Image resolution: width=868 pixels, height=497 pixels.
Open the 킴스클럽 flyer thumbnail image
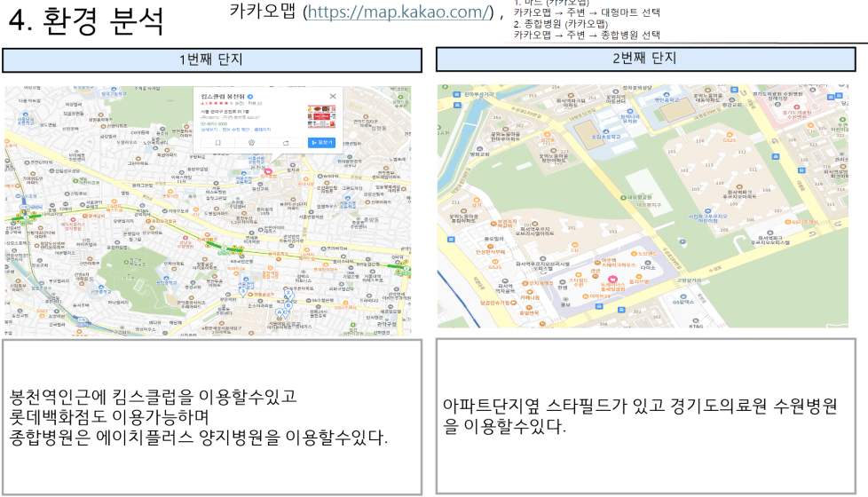pos(321,117)
